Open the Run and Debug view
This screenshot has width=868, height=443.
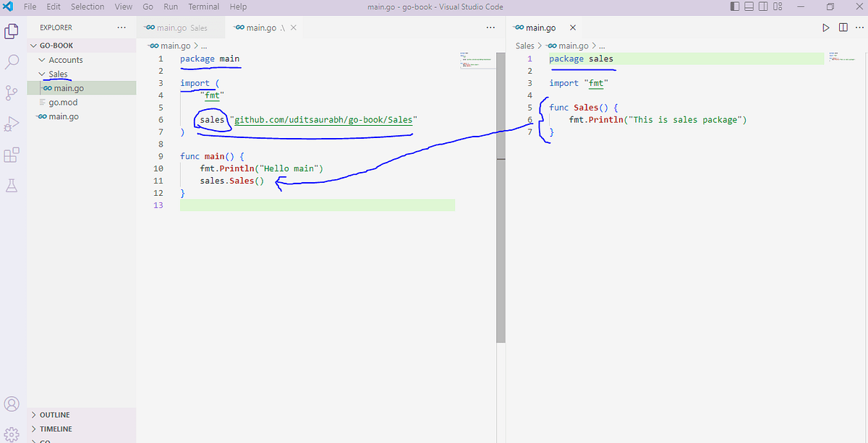(11, 123)
